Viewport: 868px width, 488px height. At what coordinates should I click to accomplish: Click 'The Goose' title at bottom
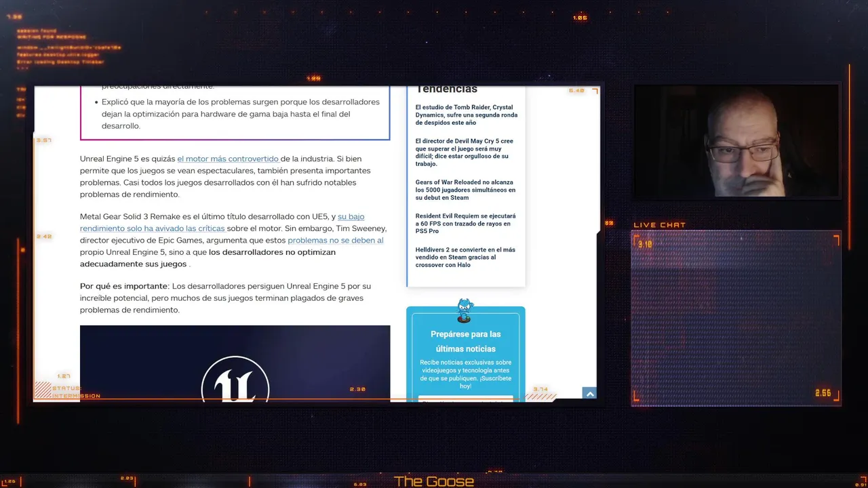[434, 482]
